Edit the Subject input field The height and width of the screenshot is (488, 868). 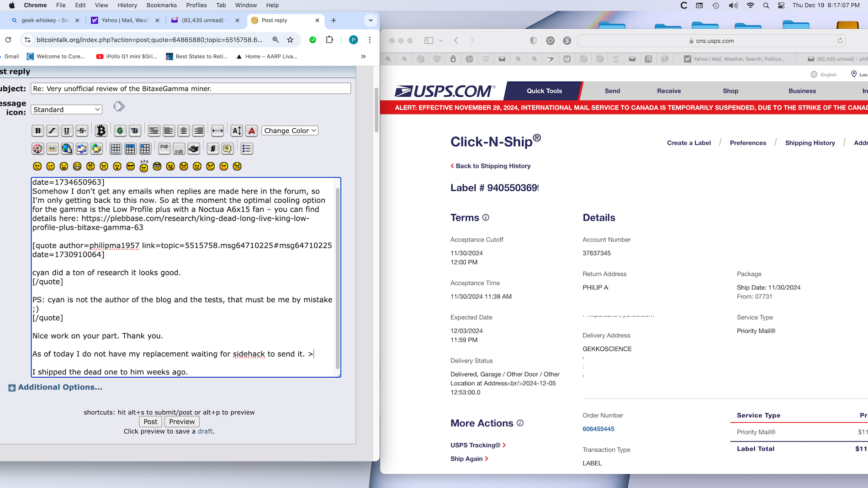click(191, 89)
